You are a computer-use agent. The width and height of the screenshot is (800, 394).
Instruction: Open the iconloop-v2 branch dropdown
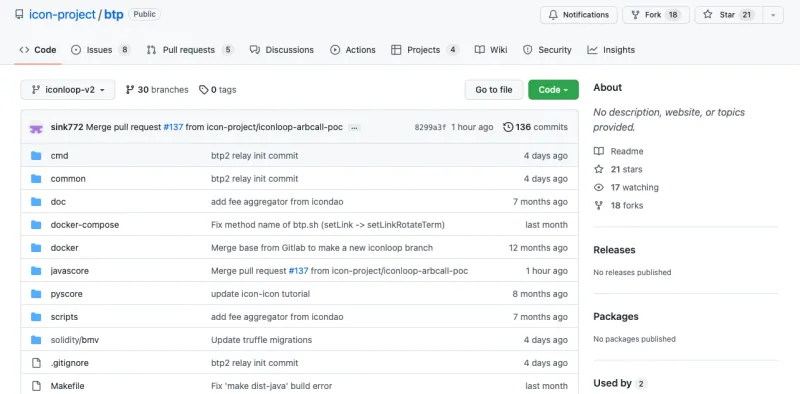(68, 90)
